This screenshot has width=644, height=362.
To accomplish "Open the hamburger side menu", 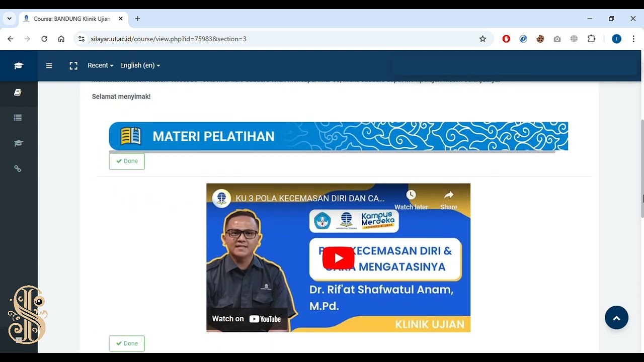I will [x=49, y=65].
